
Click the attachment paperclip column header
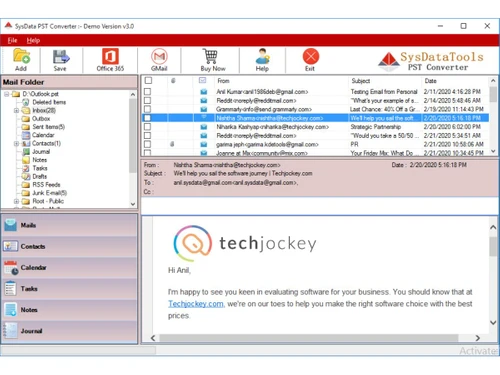click(173, 81)
